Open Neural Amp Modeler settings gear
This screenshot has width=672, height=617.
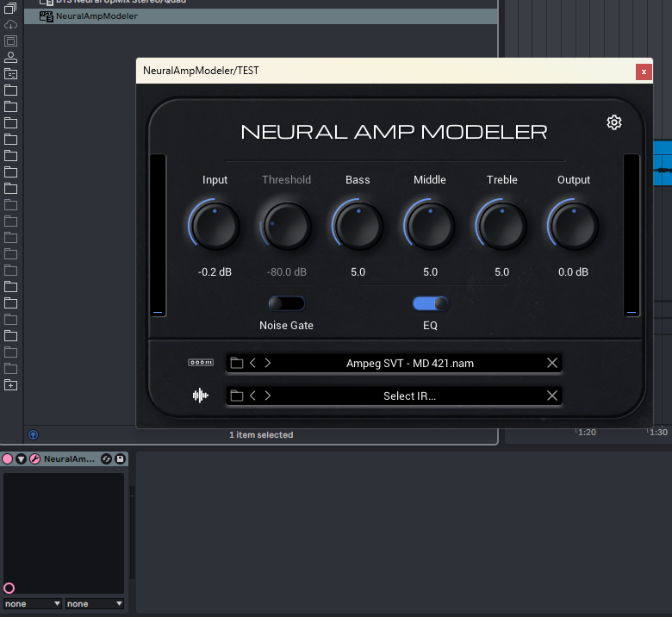(x=614, y=122)
